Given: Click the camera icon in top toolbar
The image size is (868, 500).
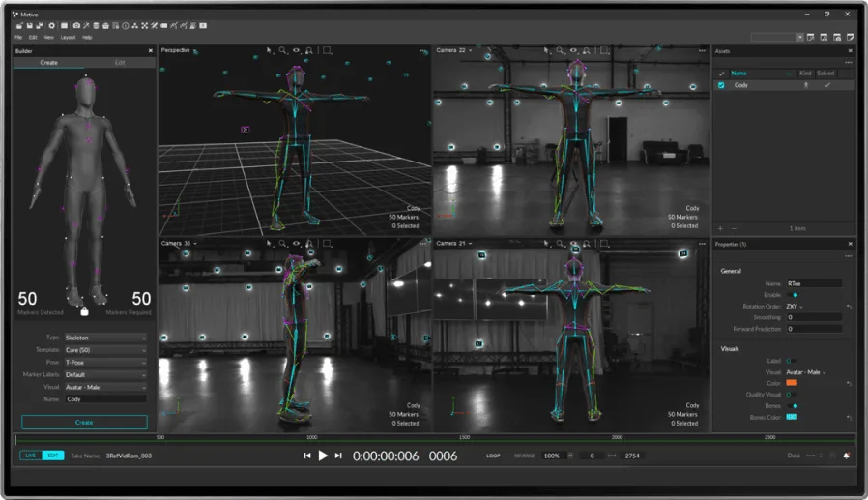Looking at the screenshot, I should click(77, 26).
